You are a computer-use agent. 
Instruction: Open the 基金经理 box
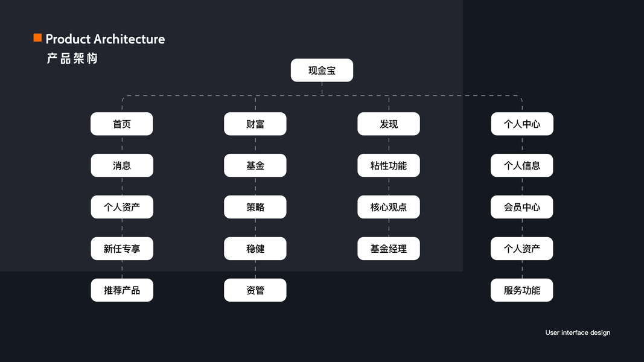click(389, 249)
